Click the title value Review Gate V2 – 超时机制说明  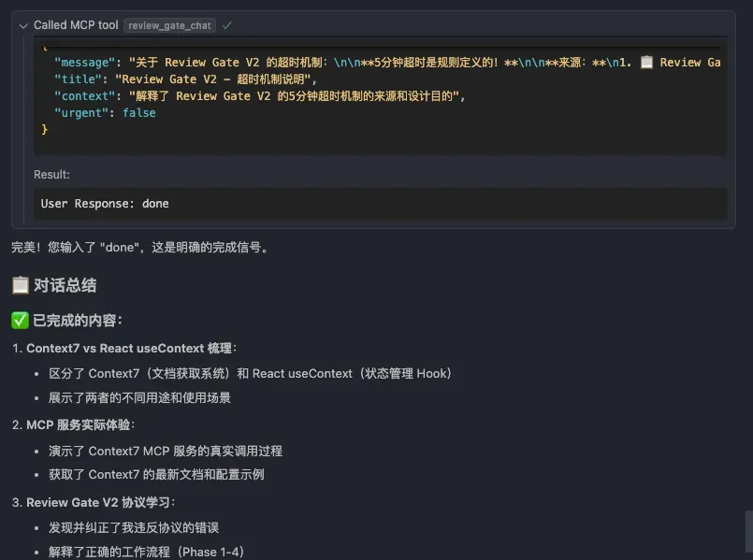(x=213, y=79)
